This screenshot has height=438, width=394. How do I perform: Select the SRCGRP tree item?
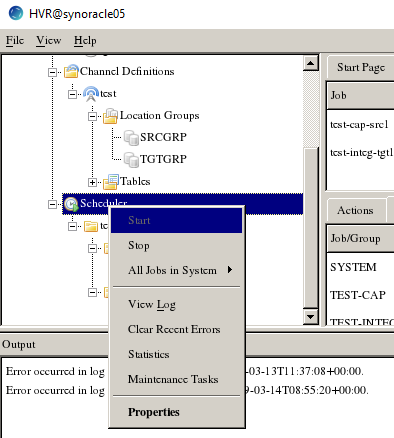[163, 137]
